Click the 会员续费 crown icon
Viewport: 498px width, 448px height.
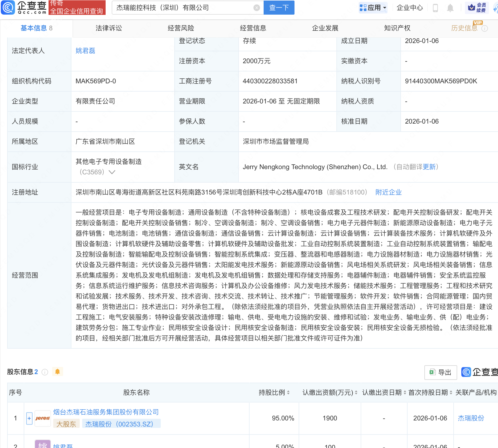click(x=472, y=7)
